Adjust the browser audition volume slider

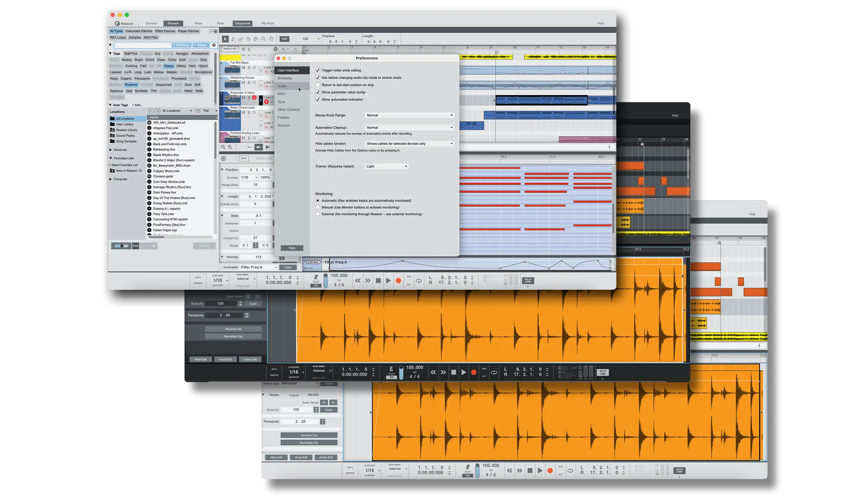pos(121,246)
